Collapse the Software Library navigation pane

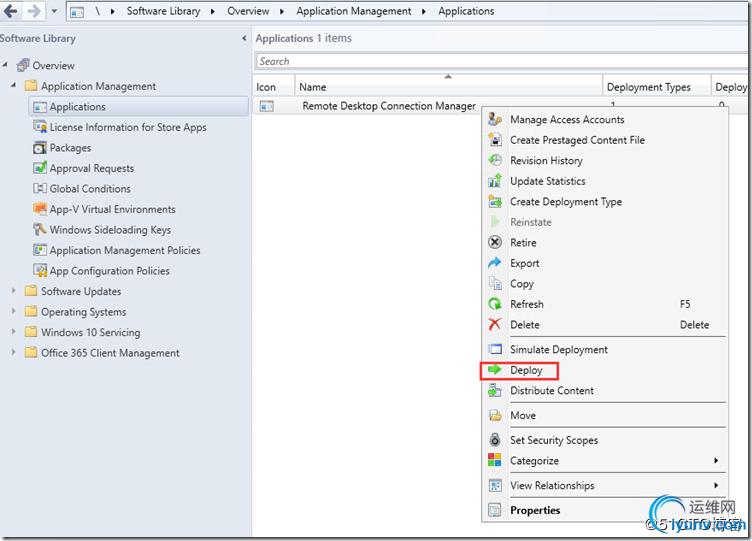[x=245, y=38]
